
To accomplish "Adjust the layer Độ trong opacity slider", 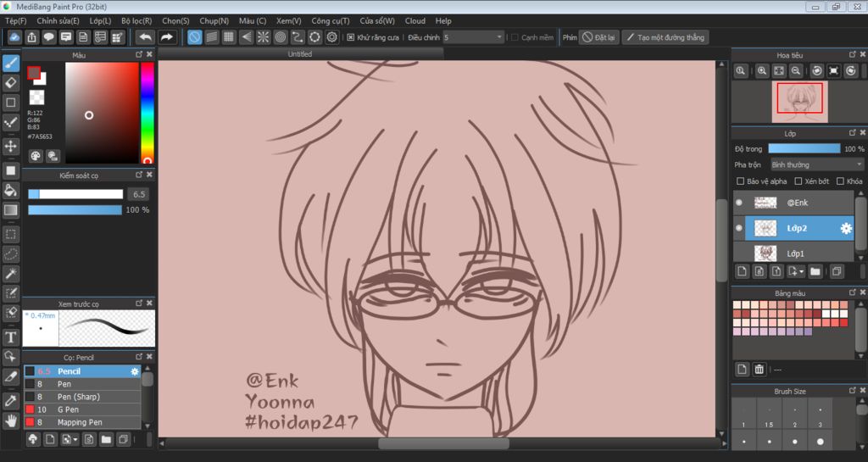I will [x=804, y=149].
